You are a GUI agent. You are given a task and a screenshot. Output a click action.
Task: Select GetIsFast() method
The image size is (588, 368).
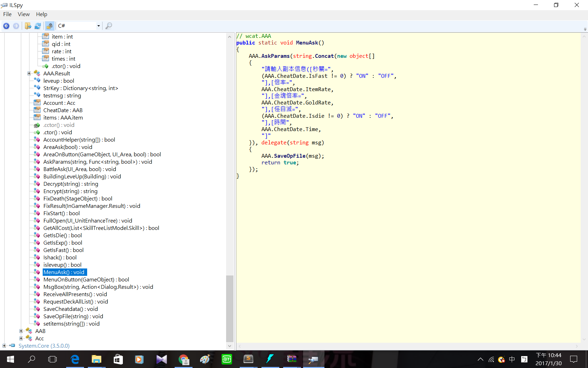(63, 250)
